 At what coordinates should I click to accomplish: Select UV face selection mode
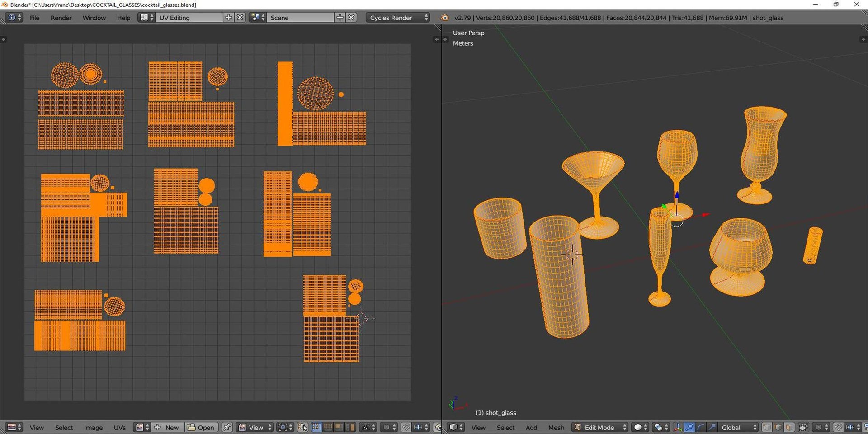click(x=339, y=427)
